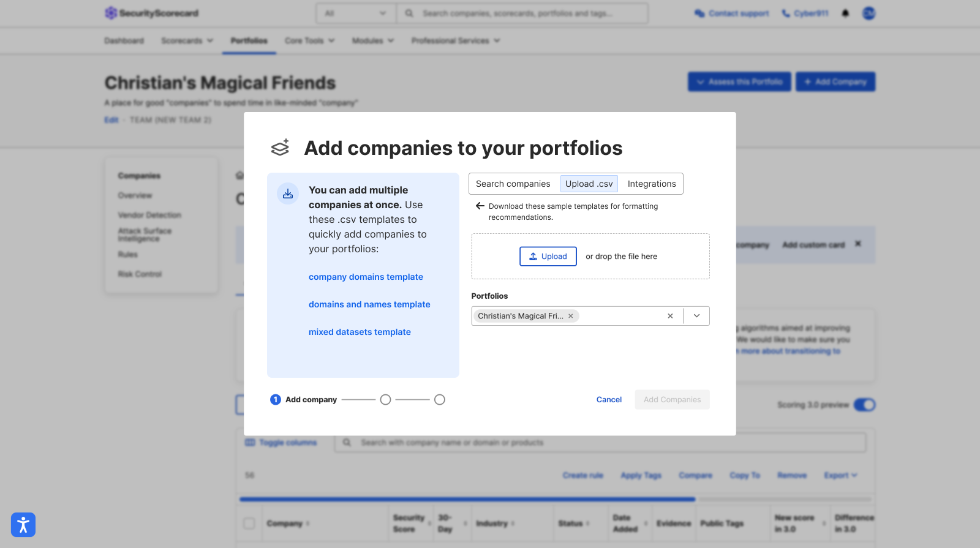Click the Add Companies button

coord(673,400)
